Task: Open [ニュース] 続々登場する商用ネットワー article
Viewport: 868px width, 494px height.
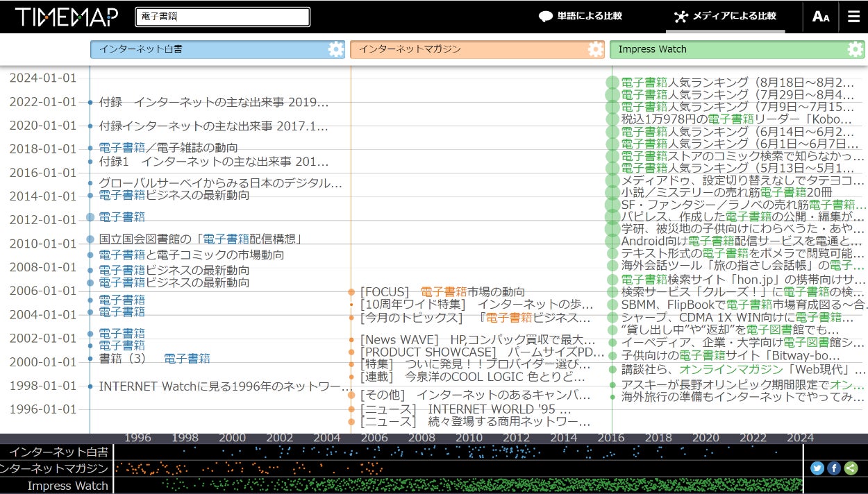Action: tap(475, 421)
